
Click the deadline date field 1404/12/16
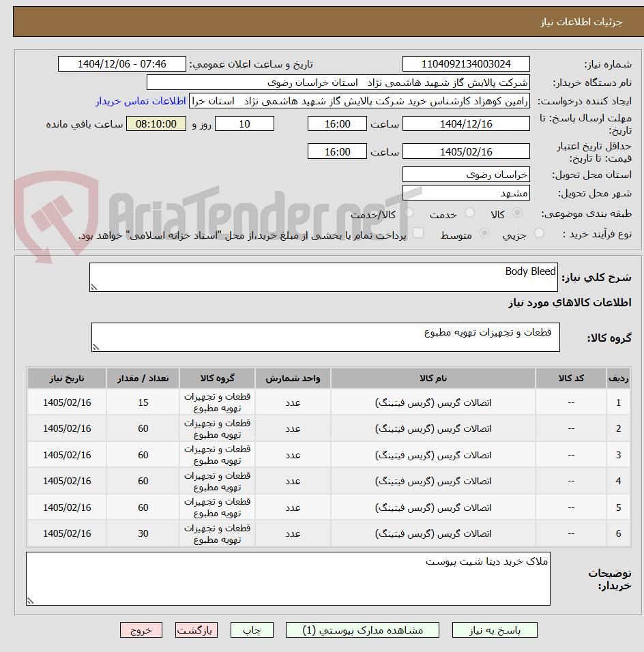[466, 124]
